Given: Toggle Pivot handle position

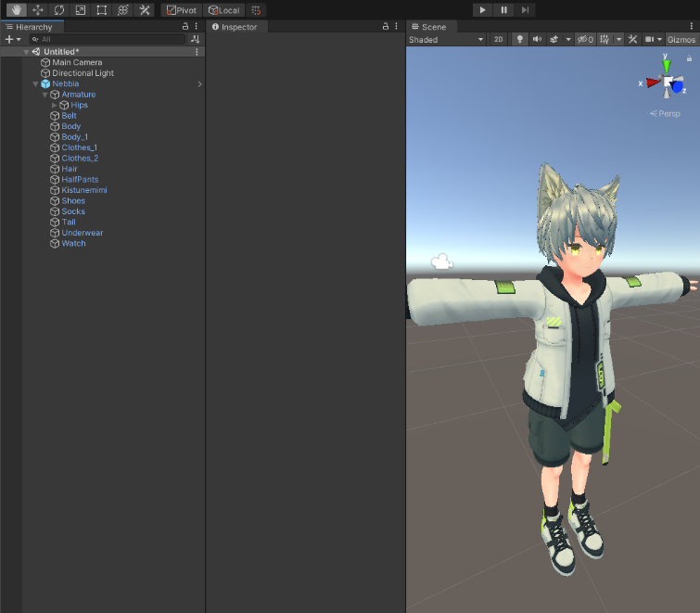Looking at the screenshot, I should pos(182,10).
